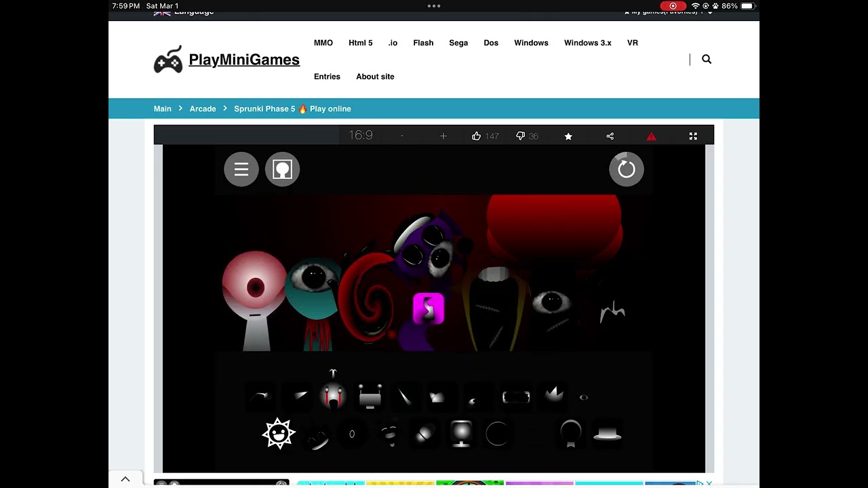868x488 pixels.
Task: Open the Html 5 category
Action: [361, 43]
